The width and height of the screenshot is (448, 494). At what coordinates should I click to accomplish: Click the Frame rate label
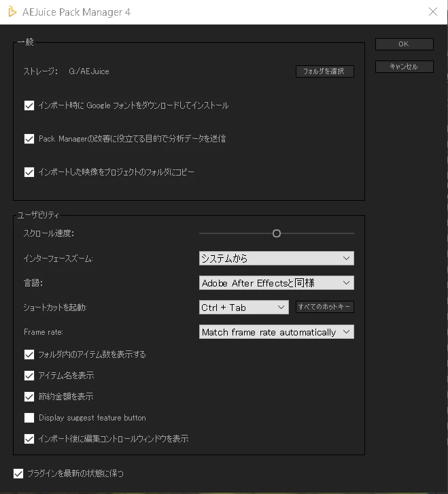(44, 332)
